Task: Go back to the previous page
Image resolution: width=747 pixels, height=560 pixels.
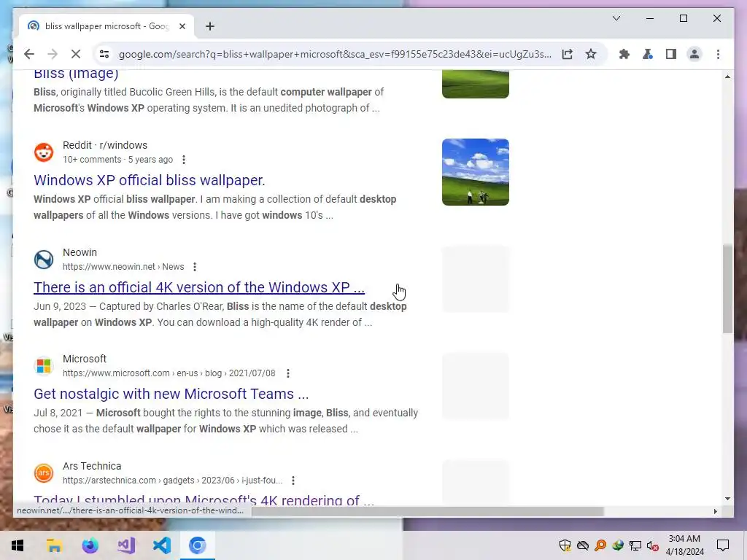Action: (29, 54)
